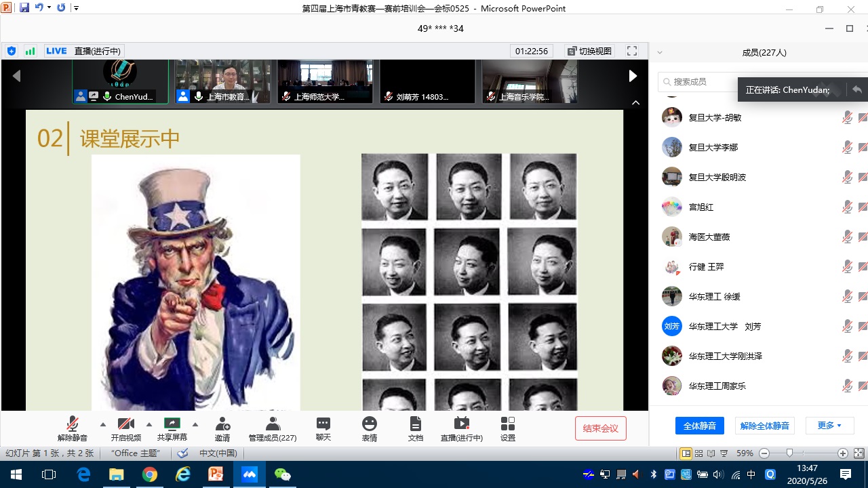The width and height of the screenshot is (868, 488).
Task: Select member 华东理工大学刚洪泽
Action: tap(758, 356)
